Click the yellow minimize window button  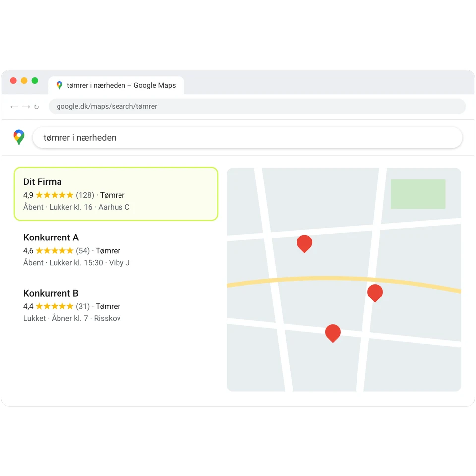(24, 80)
